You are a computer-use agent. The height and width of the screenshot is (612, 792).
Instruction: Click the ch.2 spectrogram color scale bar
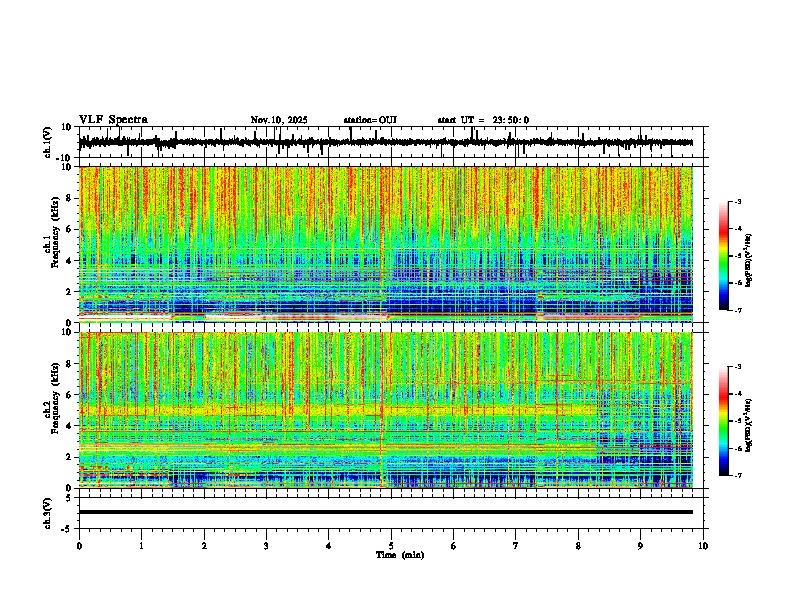[x=723, y=421]
